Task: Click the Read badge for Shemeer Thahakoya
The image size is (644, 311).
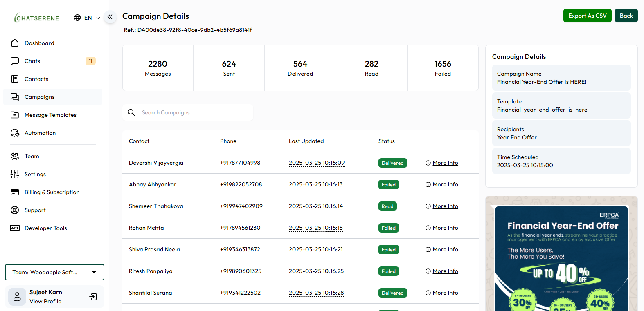Action: 387,206
